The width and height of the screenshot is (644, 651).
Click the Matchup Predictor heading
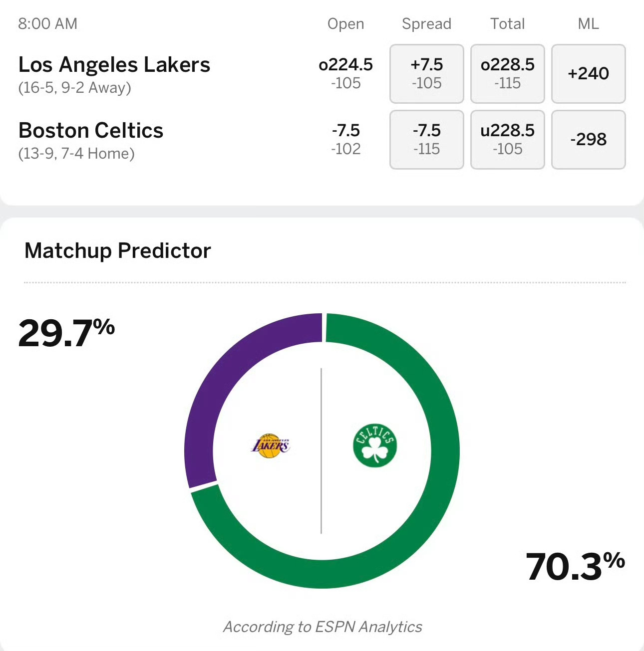pos(118,250)
